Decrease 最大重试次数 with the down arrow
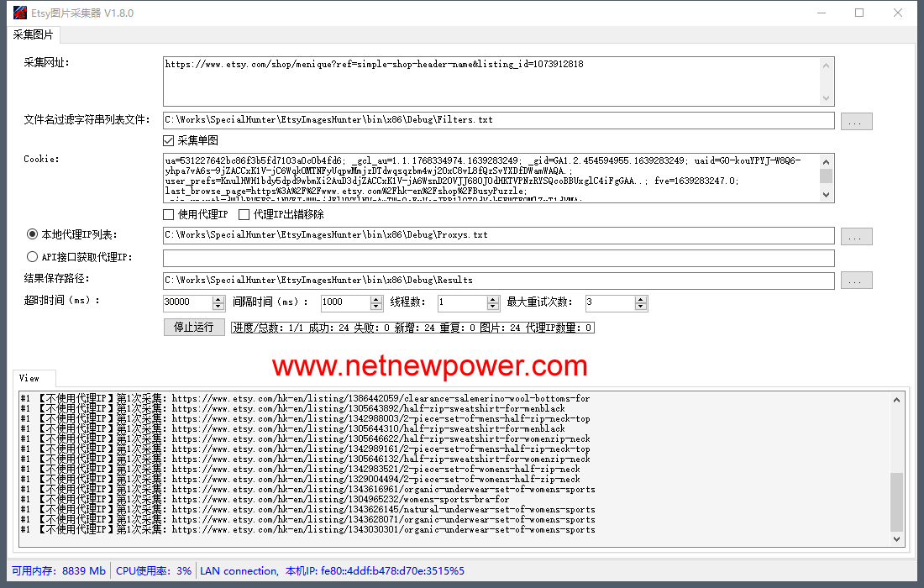The height and width of the screenshot is (588, 924). pyautogui.click(x=641, y=307)
